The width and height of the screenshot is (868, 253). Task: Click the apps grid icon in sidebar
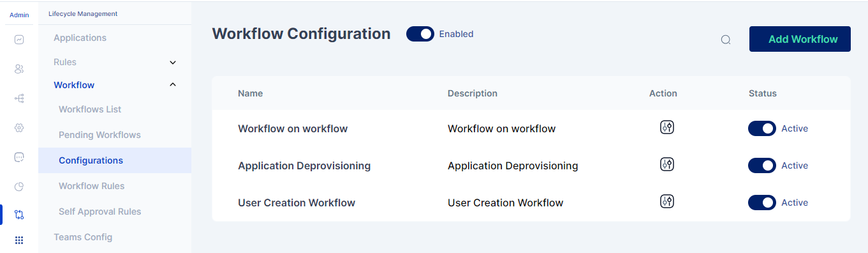[19, 240]
